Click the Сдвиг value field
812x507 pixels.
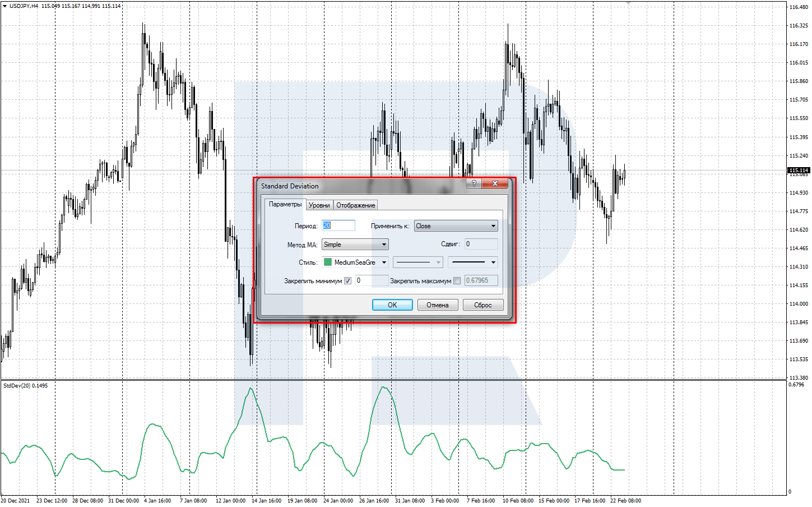click(481, 244)
